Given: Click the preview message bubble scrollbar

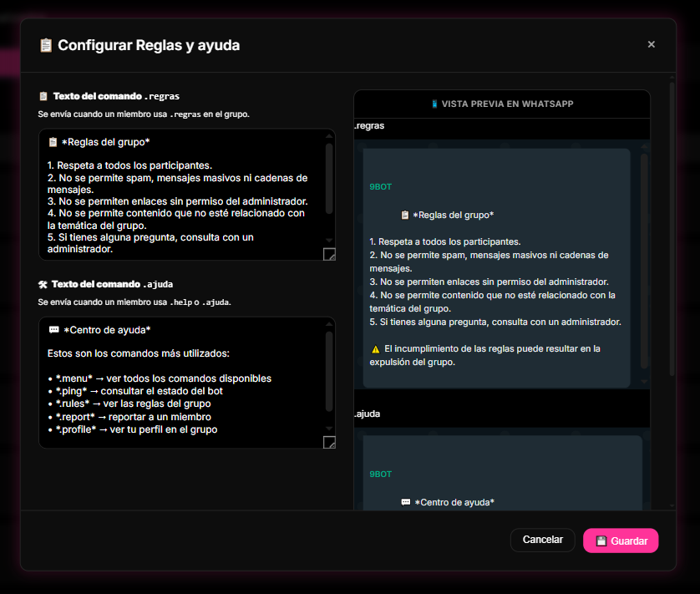Looking at the screenshot, I should pyautogui.click(x=644, y=261).
